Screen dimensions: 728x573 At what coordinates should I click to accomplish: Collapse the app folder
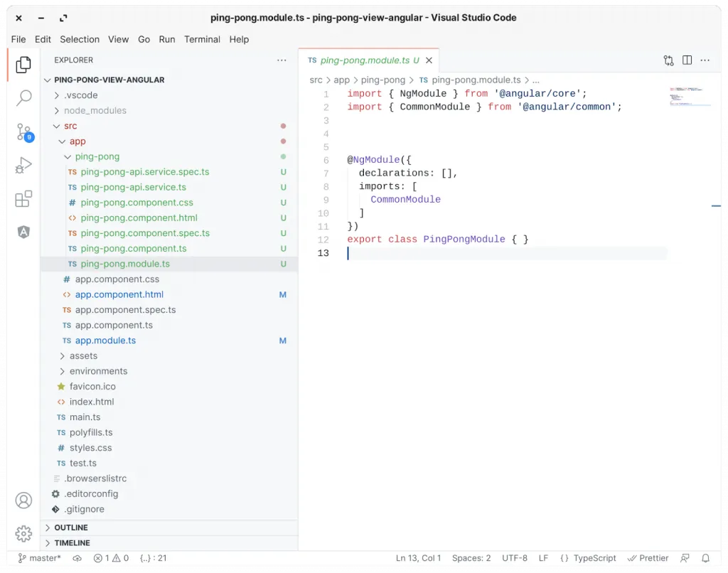[x=169, y=141]
